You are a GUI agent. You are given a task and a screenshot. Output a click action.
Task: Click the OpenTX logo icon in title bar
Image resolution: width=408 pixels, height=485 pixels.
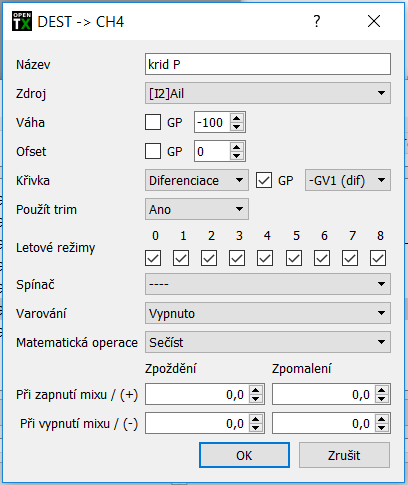point(22,21)
